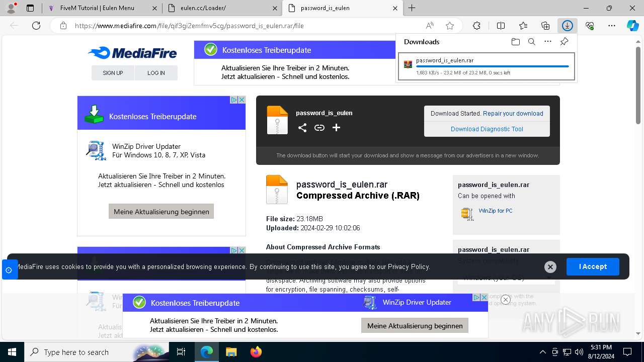Launch Firefox from taskbar
This screenshot has width=644, height=362.
pyautogui.click(x=256, y=352)
